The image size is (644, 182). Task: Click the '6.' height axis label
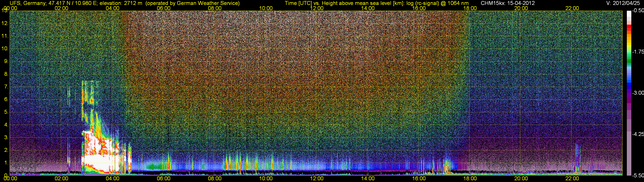click(6, 100)
